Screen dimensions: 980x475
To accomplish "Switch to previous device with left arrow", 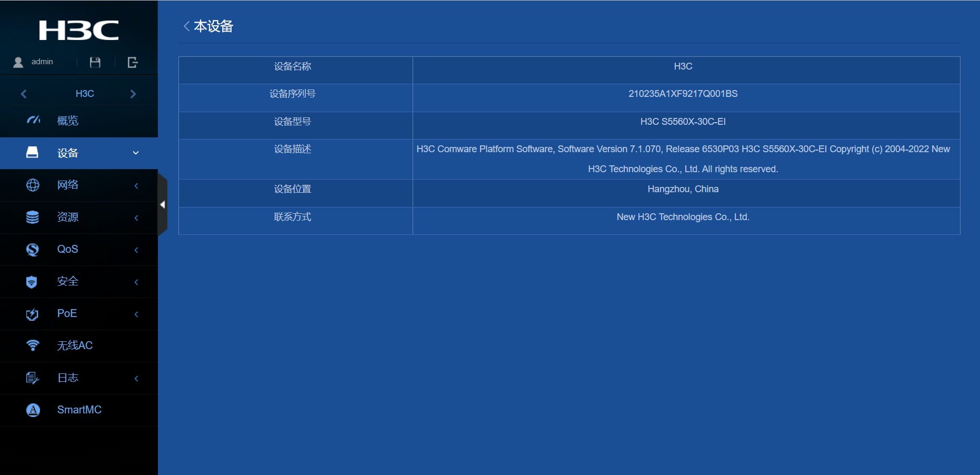I will pyautogui.click(x=24, y=94).
